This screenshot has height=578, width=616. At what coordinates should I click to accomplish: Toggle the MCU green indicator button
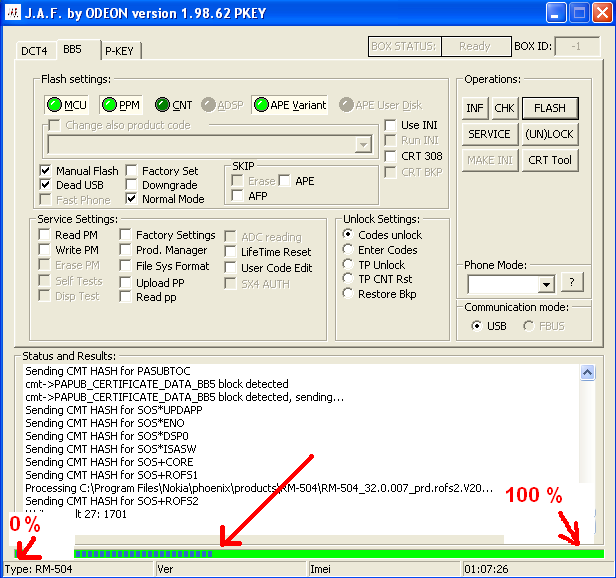(x=66, y=105)
